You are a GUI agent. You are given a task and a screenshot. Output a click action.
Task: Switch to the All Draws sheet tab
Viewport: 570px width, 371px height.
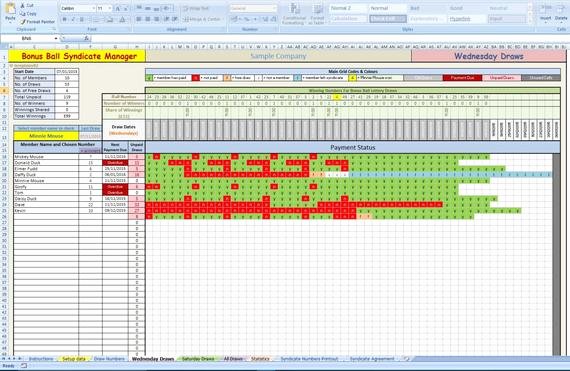tap(233, 359)
